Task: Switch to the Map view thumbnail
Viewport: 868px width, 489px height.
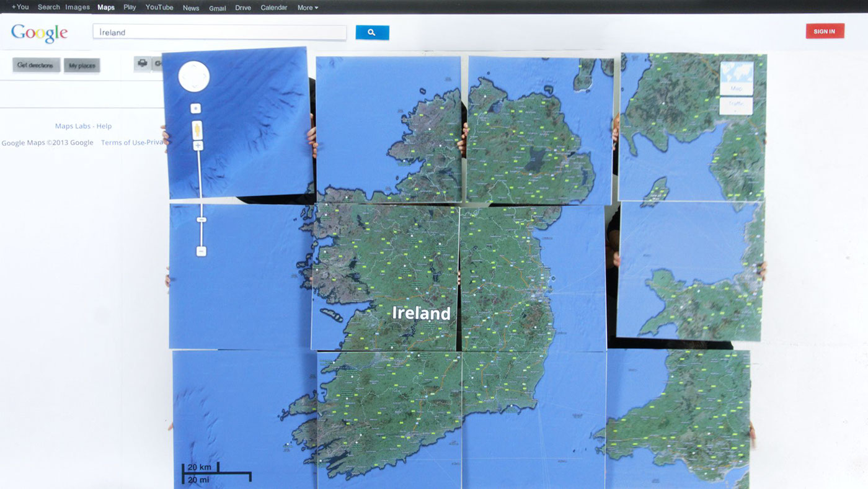Action: pos(736,78)
